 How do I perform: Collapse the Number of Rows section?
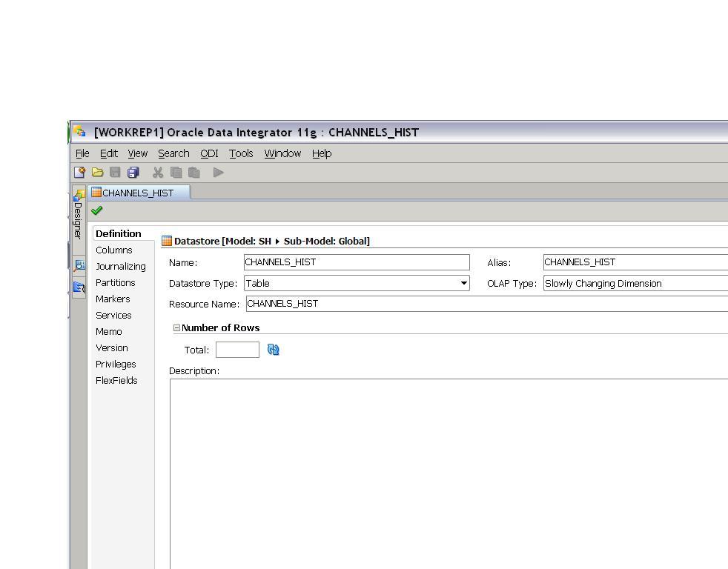pos(176,327)
